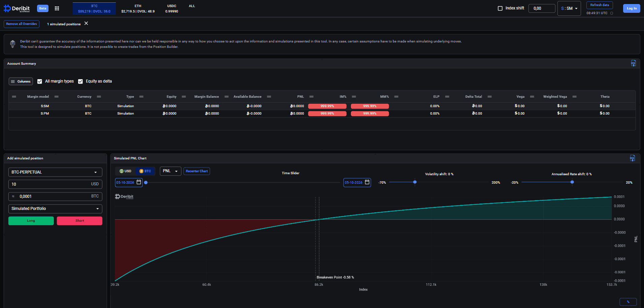Open Type column menu
Image resolution: width=644 pixels, height=308 pixels.
click(x=141, y=97)
